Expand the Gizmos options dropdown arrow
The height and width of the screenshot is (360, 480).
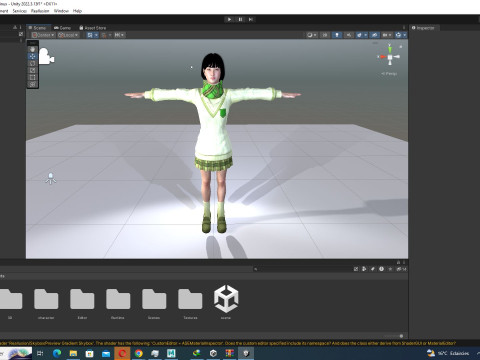(405, 35)
